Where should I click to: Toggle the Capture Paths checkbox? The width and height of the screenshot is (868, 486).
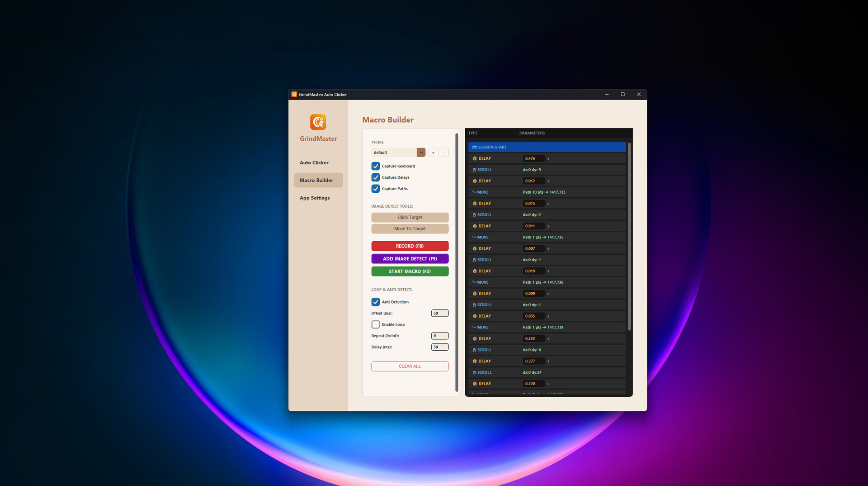pos(376,189)
